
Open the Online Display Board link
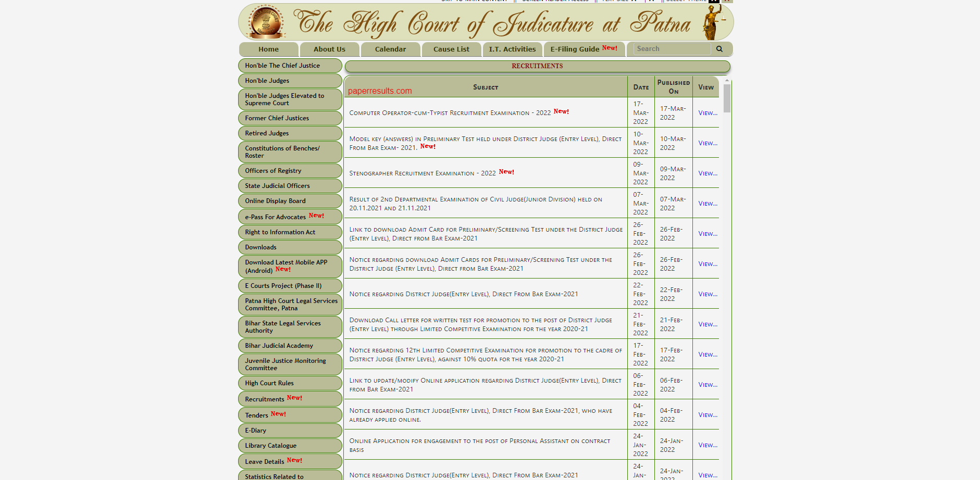(290, 201)
